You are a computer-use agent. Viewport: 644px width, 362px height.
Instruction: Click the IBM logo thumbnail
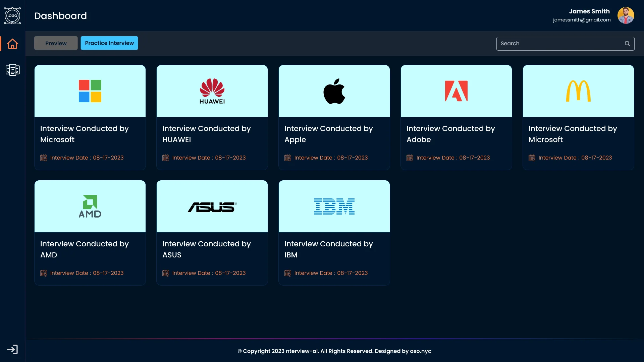(334, 206)
